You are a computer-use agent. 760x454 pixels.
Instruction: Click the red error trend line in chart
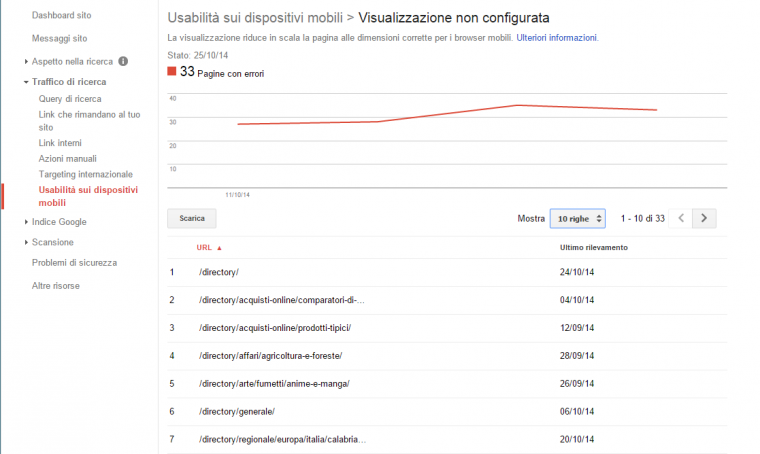pyautogui.click(x=447, y=115)
